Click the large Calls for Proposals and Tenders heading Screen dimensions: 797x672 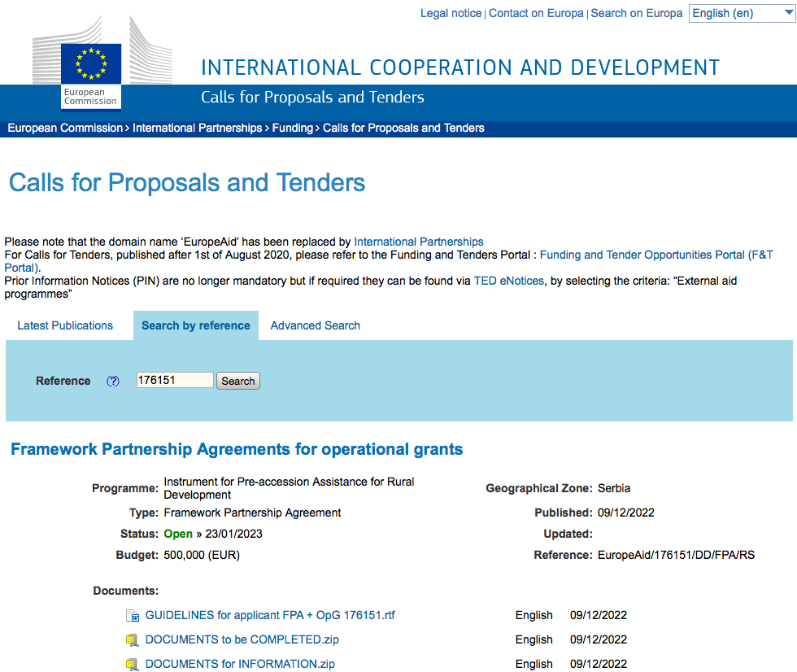[x=187, y=182]
